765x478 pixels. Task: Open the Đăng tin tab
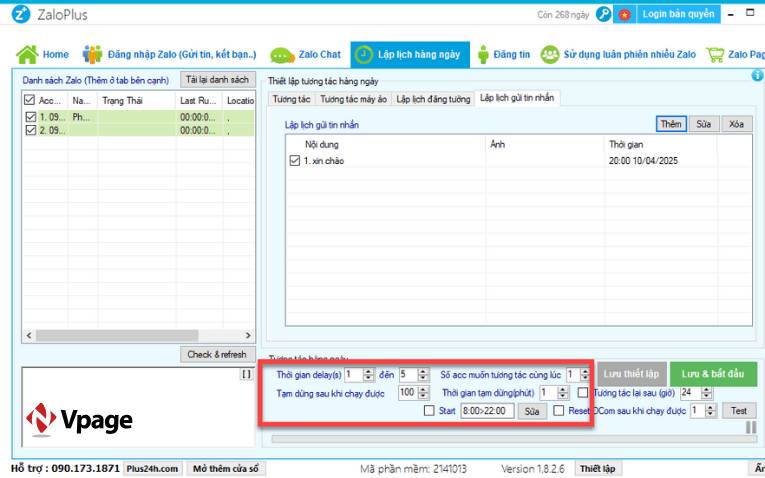(x=504, y=54)
